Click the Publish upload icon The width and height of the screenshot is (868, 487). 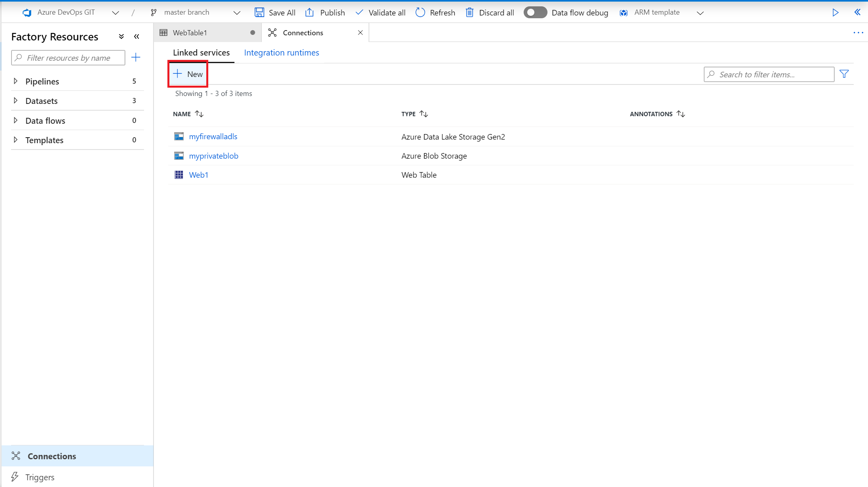pyautogui.click(x=309, y=12)
